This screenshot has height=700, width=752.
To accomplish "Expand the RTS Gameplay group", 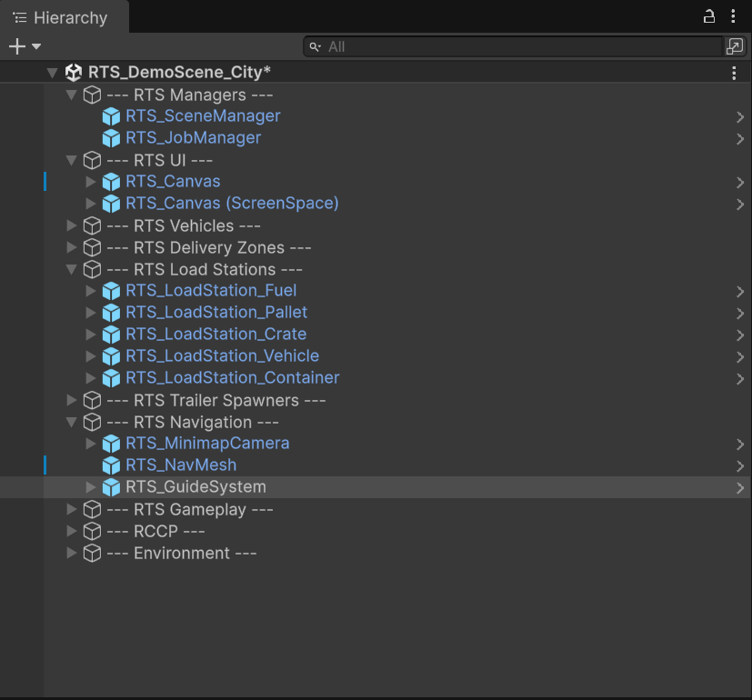I will click(72, 509).
